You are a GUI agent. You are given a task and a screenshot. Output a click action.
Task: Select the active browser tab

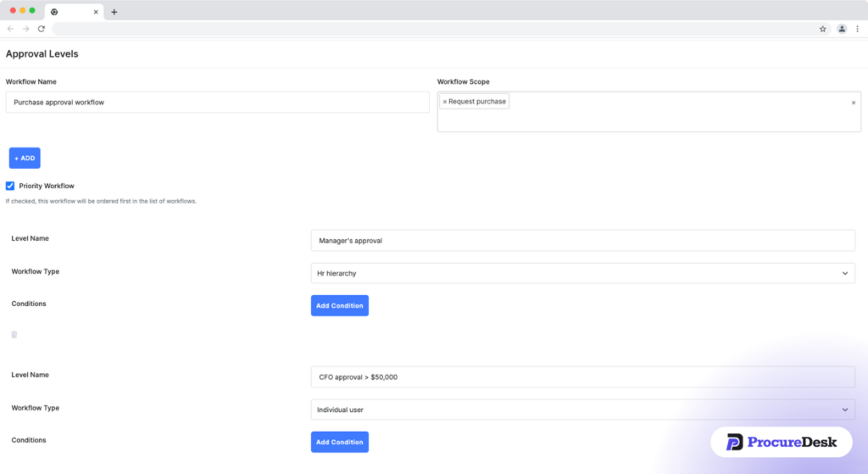(74, 12)
